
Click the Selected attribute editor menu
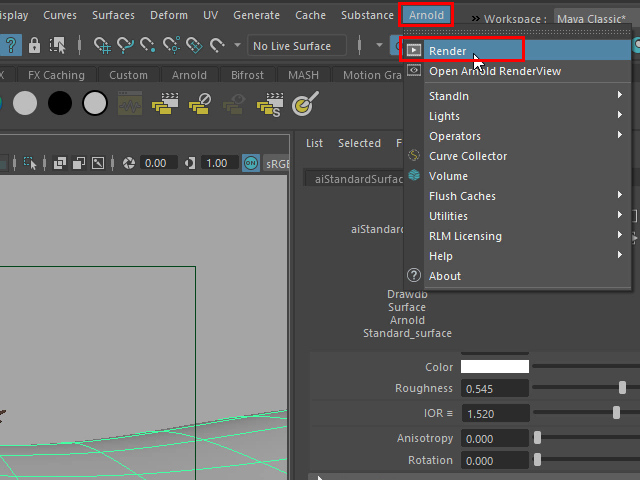coord(358,143)
